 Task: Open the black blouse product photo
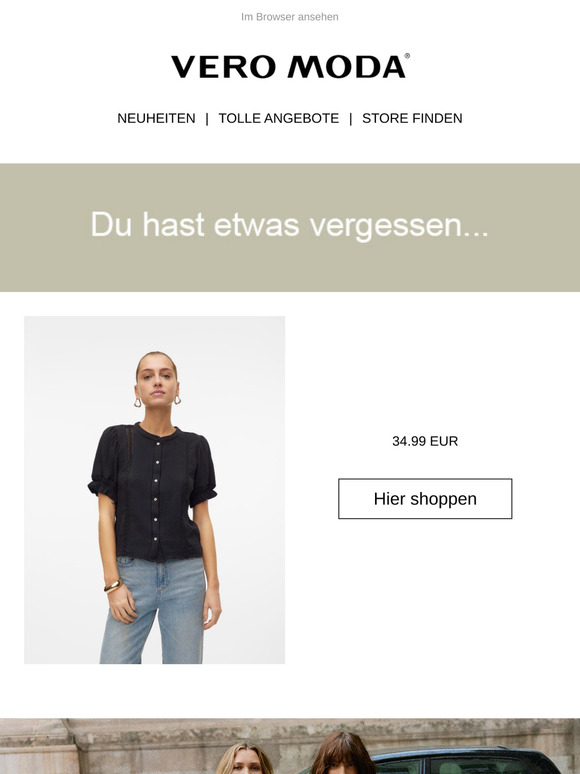click(155, 490)
